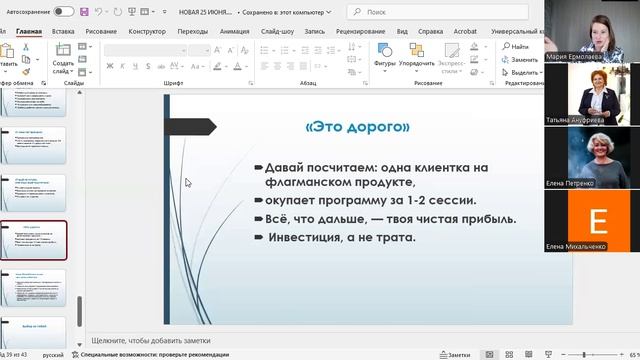This screenshot has height=360, width=640.
Task: Click the Заменить button
Action: pyautogui.click(x=520, y=60)
